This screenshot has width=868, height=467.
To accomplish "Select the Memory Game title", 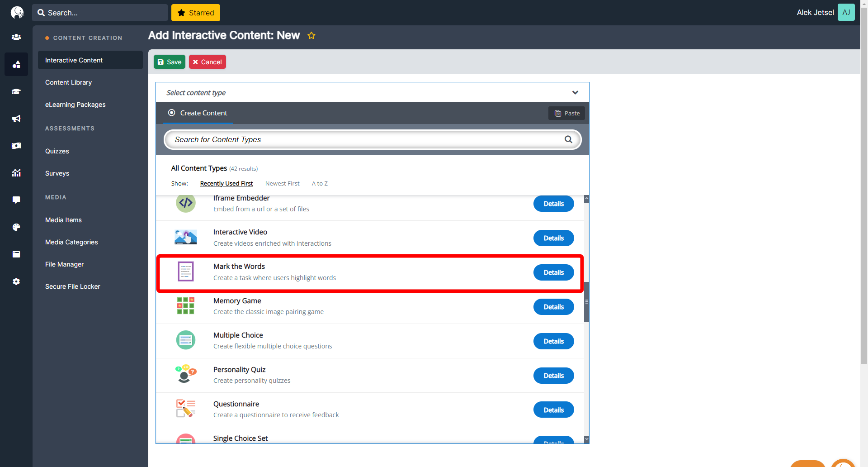I will click(237, 300).
